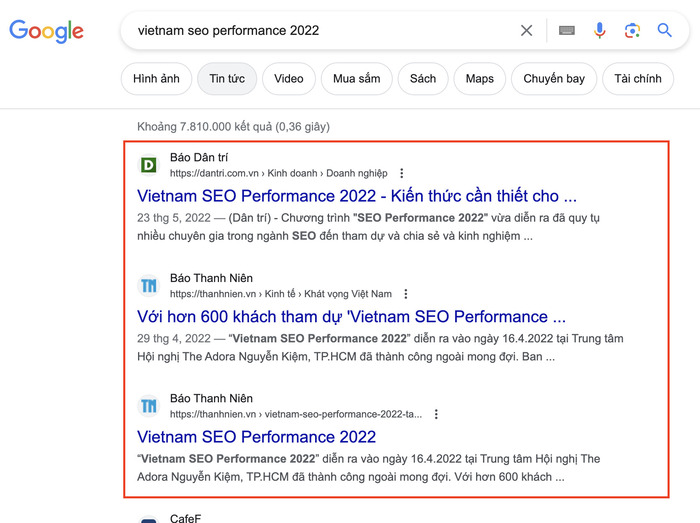This screenshot has height=523, width=700.
Task: Open the more options dots for dantri.com.vn result
Action: click(x=401, y=173)
